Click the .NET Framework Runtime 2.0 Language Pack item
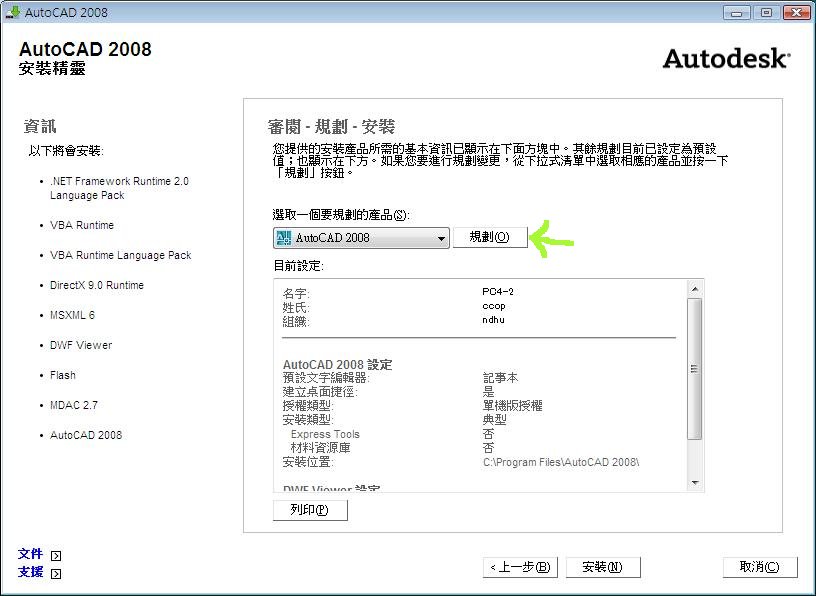This screenshot has width=816, height=596. click(x=119, y=188)
